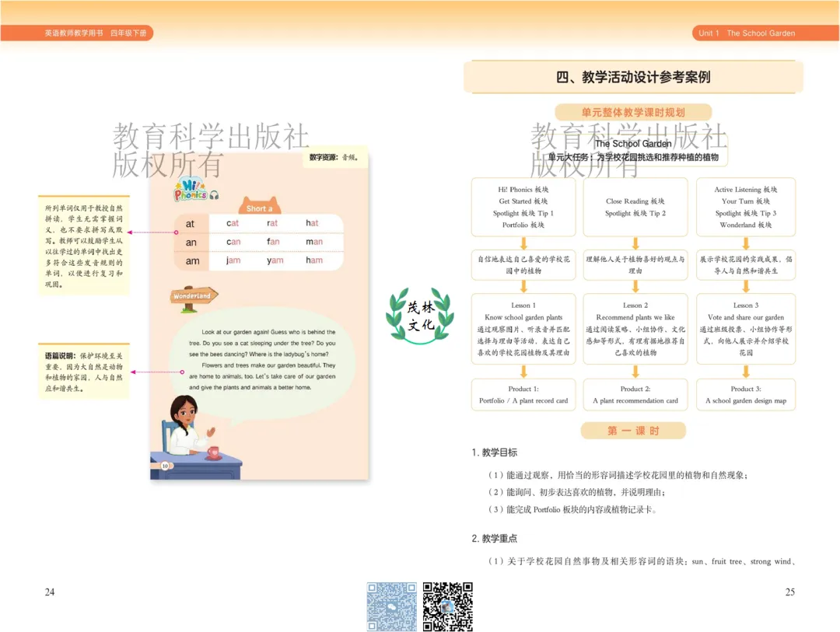Click the 'am' row header

pos(192,261)
